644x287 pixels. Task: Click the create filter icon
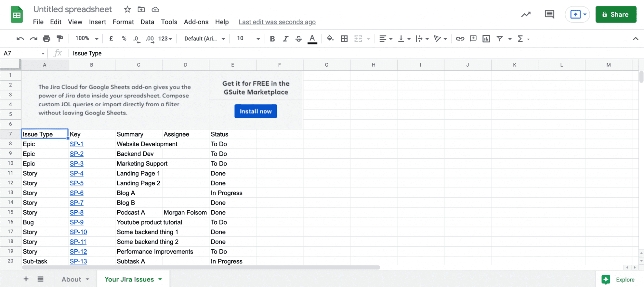coord(500,39)
